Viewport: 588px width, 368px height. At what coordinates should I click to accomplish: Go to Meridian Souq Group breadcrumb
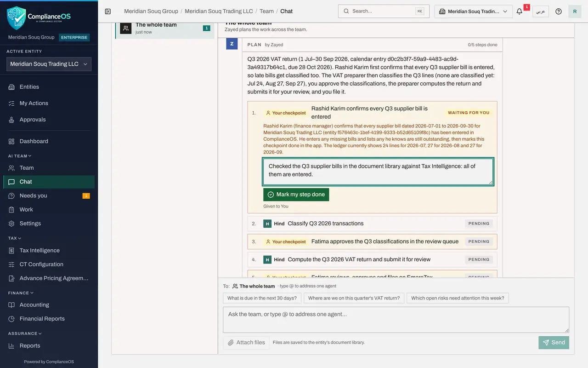pos(151,11)
